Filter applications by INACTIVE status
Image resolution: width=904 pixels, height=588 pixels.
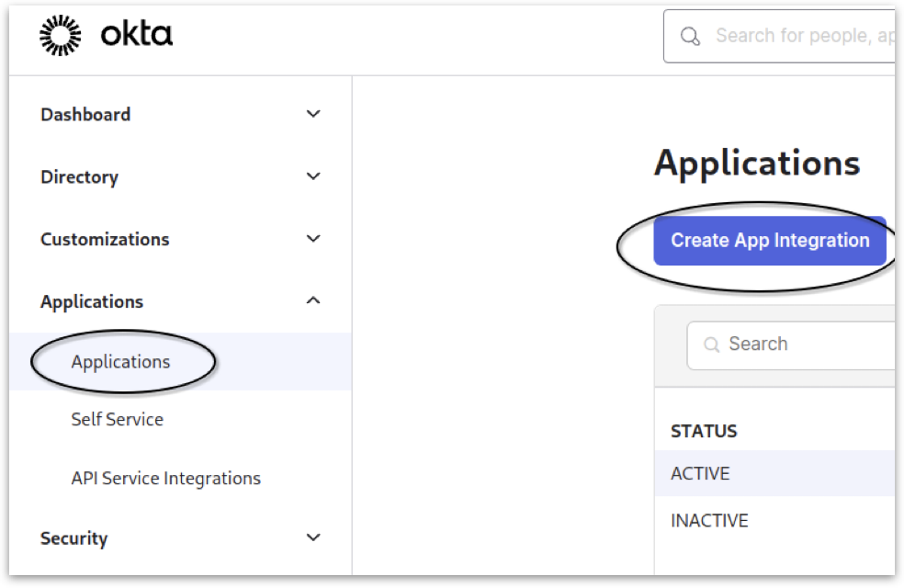click(x=709, y=521)
